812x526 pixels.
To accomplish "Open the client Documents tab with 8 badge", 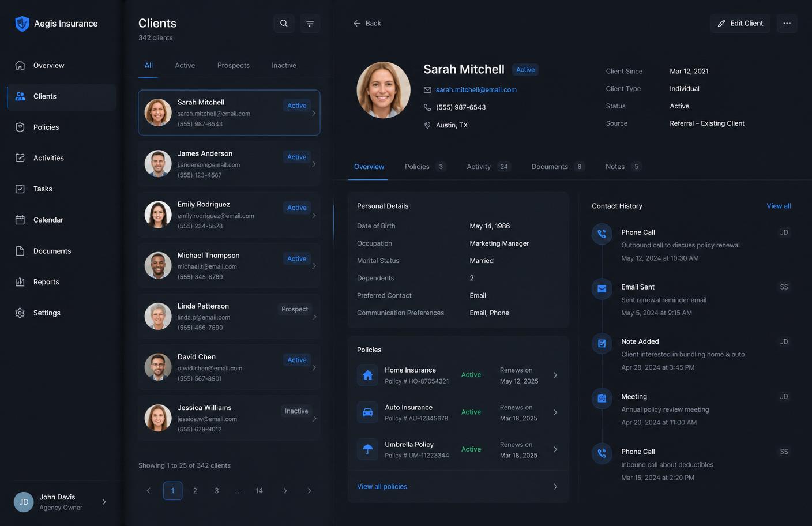I will coord(558,167).
